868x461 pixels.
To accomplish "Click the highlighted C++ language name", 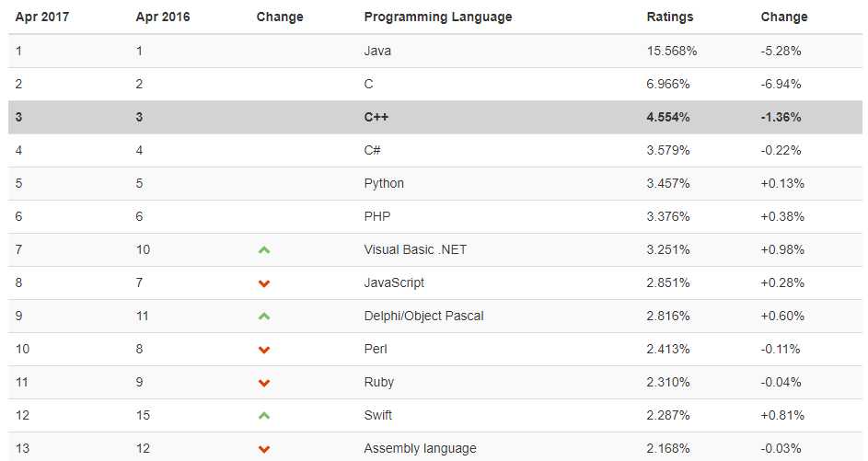I will pos(378,117).
